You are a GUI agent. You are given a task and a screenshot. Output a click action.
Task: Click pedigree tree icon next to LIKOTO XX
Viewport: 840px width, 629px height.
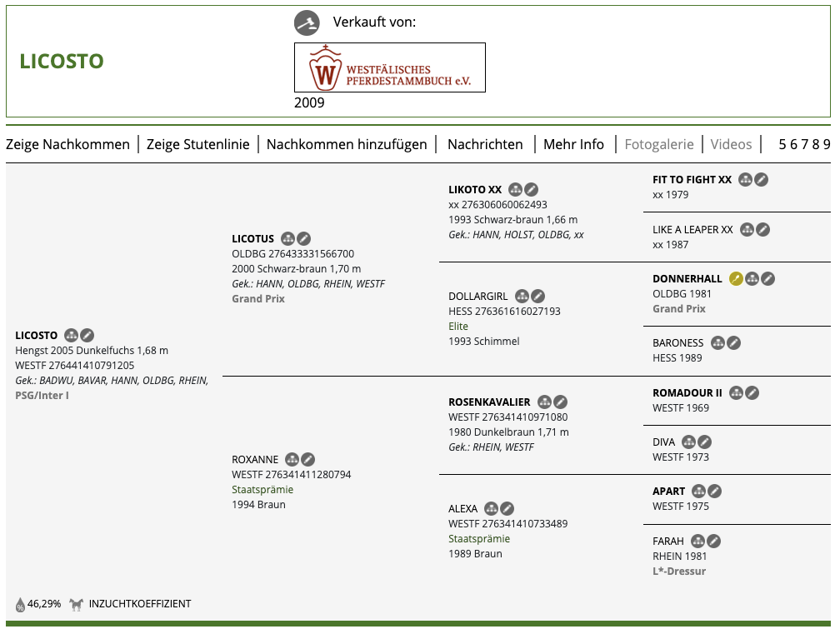[516, 190]
